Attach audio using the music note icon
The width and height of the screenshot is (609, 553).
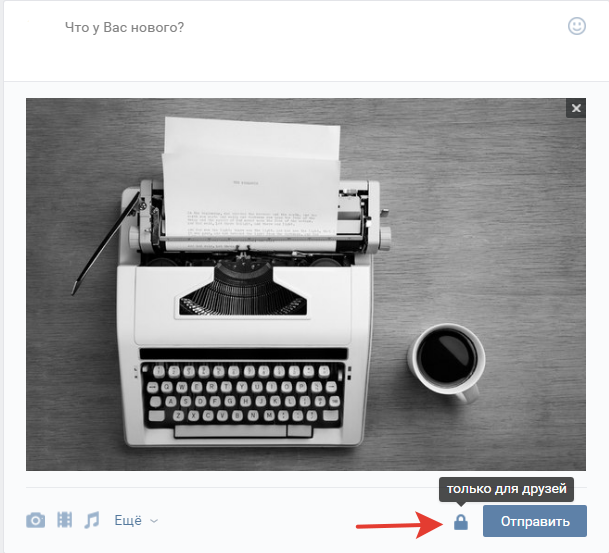(x=92, y=520)
